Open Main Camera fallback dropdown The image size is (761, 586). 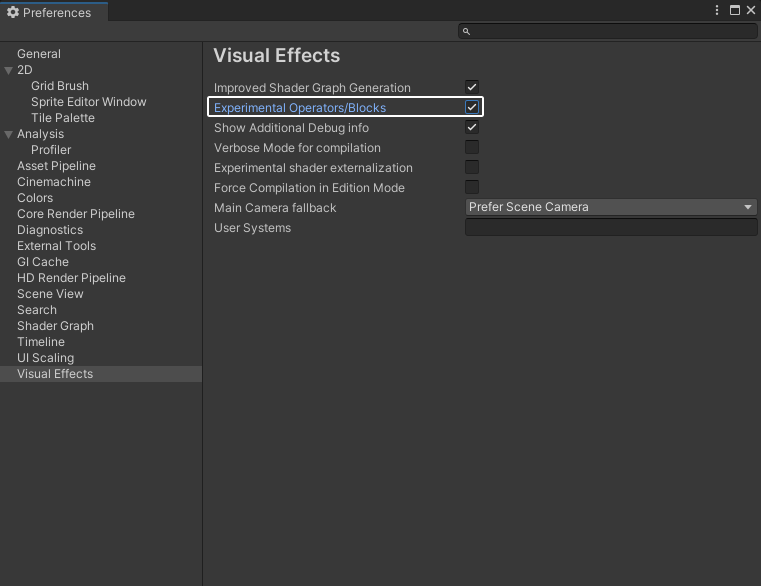tap(611, 207)
